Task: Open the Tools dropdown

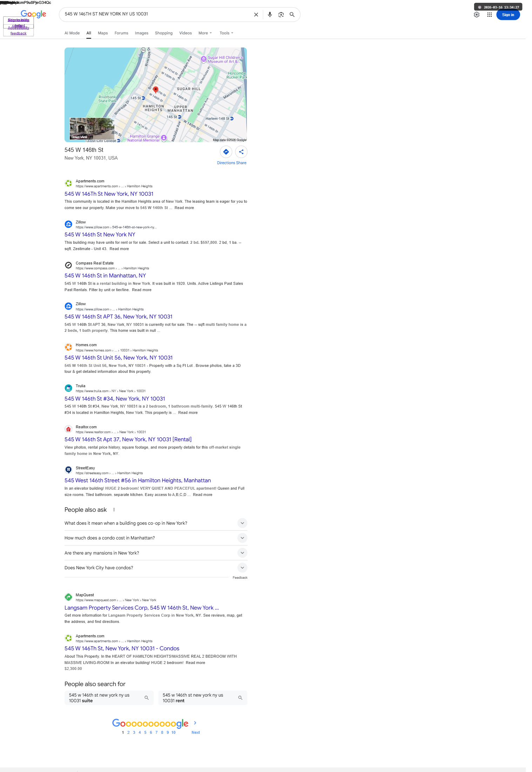Action: point(226,33)
